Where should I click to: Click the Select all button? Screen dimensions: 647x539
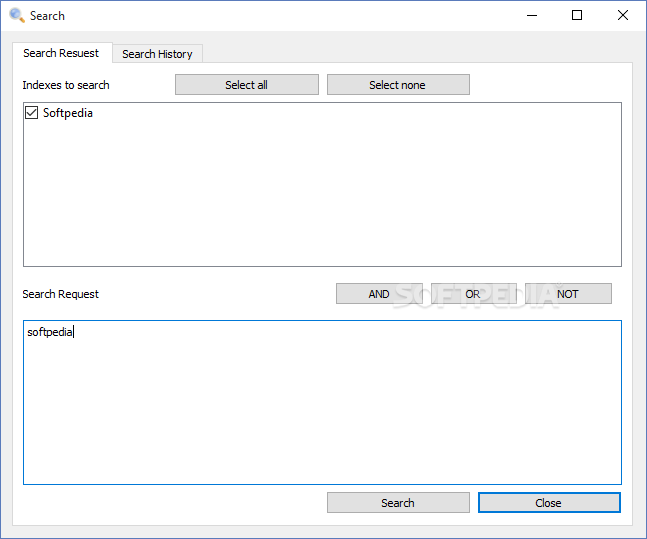point(247,85)
